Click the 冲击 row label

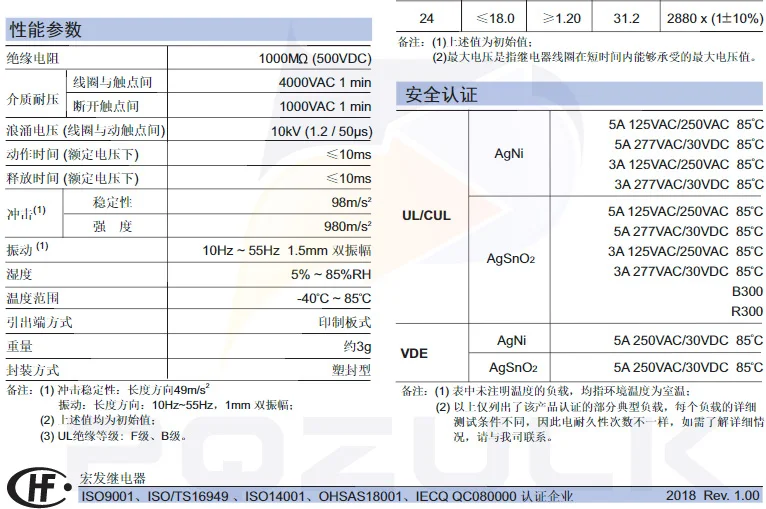(26, 213)
